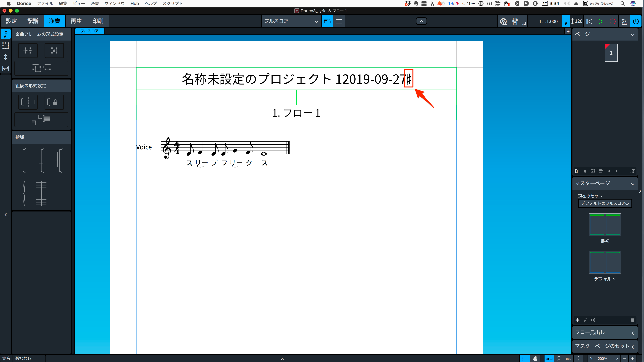Viewport: 644px width, 362px height.
Task: Delete master page with trash icon
Action: pyautogui.click(x=633, y=320)
